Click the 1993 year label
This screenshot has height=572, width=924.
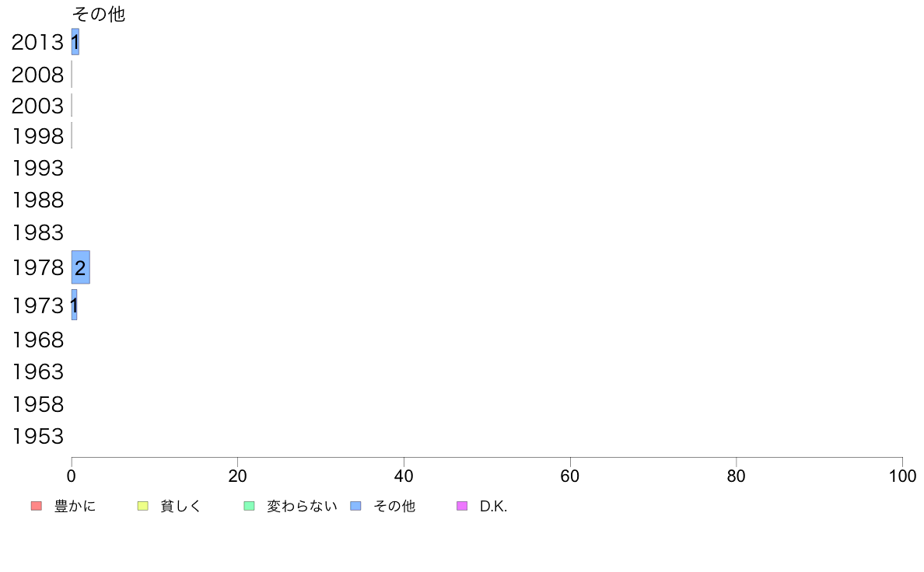click(x=37, y=168)
